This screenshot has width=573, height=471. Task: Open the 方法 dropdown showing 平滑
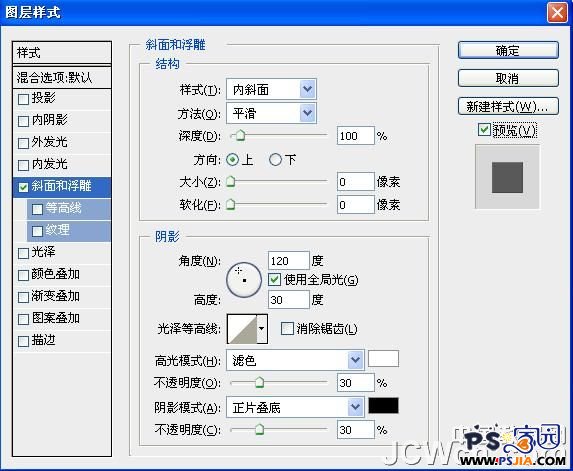[271, 113]
